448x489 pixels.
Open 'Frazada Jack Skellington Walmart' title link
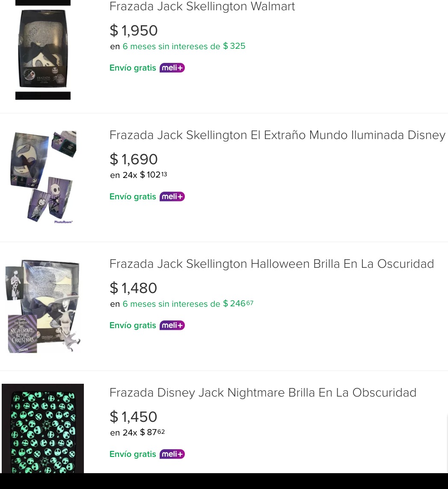click(x=202, y=7)
